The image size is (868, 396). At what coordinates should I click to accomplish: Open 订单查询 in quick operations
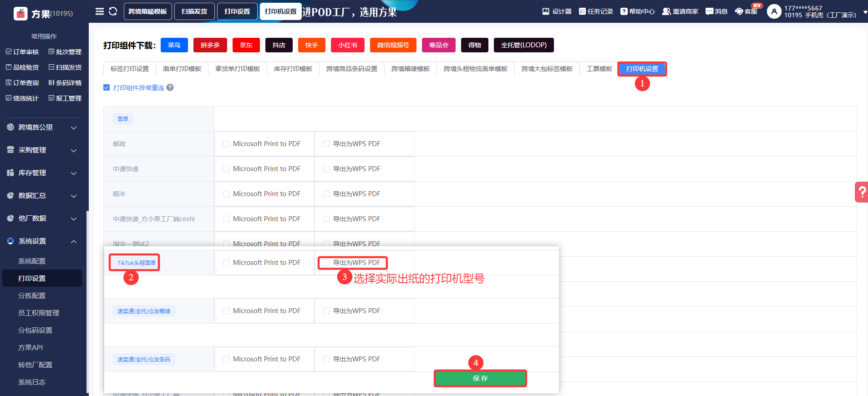click(22, 83)
